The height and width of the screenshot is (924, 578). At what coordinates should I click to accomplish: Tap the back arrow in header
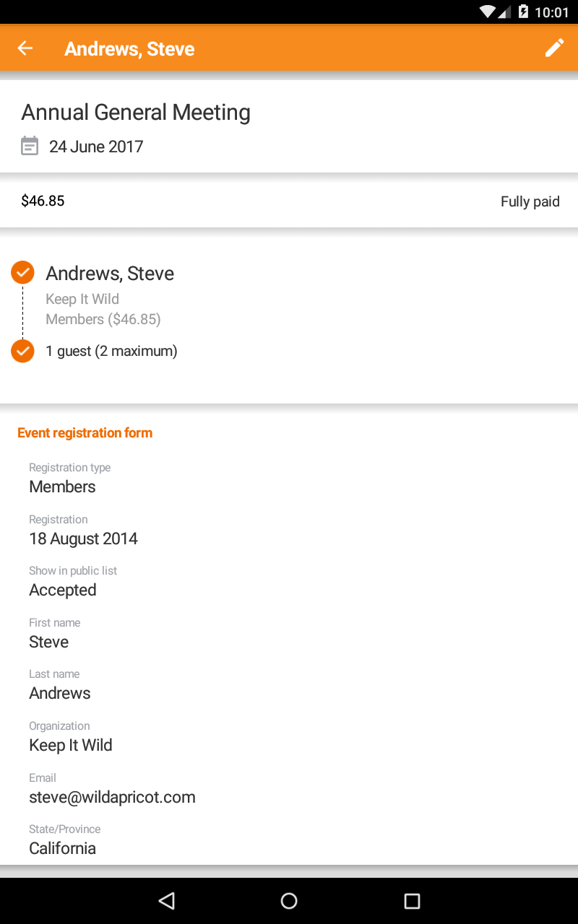pos(25,48)
